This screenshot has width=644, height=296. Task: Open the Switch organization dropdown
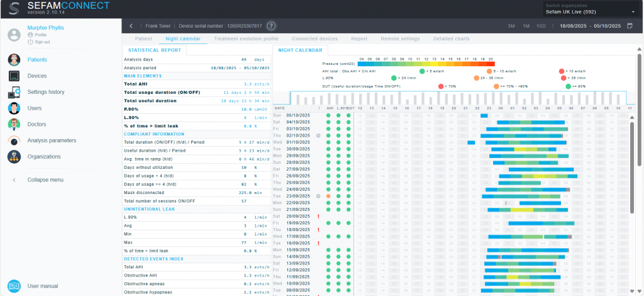tap(589, 12)
